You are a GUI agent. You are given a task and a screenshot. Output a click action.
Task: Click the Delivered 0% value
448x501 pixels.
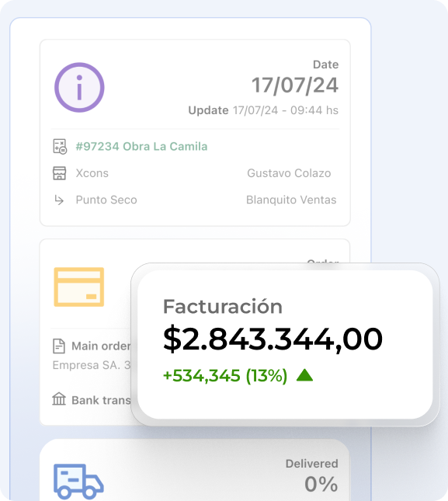pos(321,485)
